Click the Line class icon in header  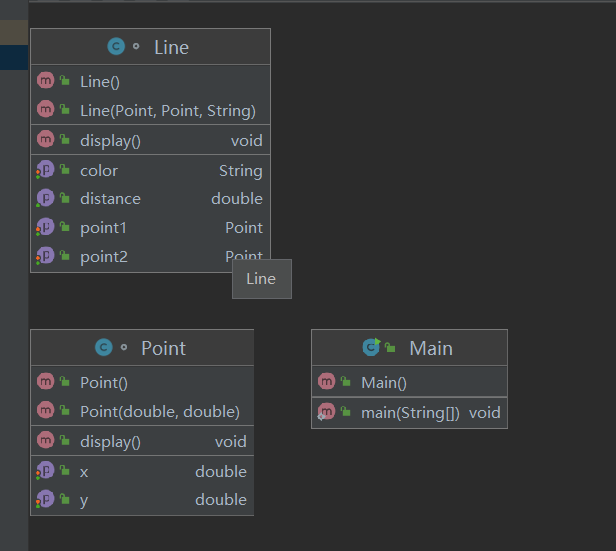point(116,47)
